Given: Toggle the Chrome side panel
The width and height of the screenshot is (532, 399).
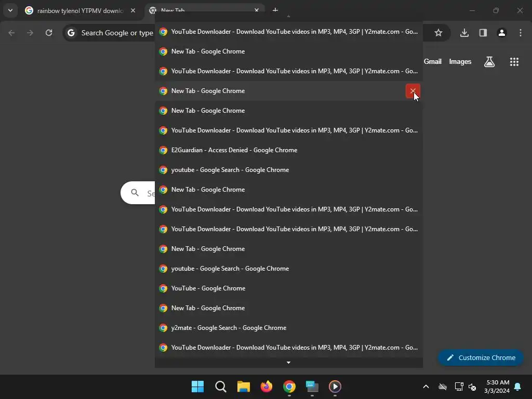Looking at the screenshot, I should click(x=483, y=33).
